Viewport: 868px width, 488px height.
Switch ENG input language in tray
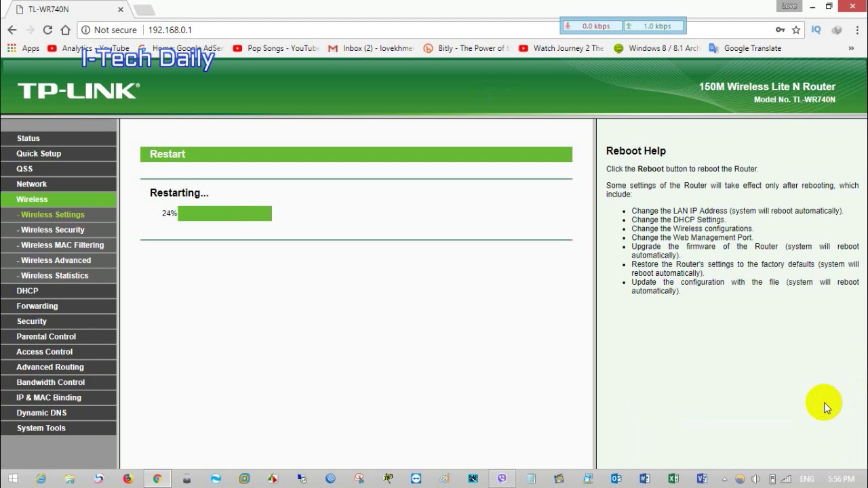coord(807,479)
